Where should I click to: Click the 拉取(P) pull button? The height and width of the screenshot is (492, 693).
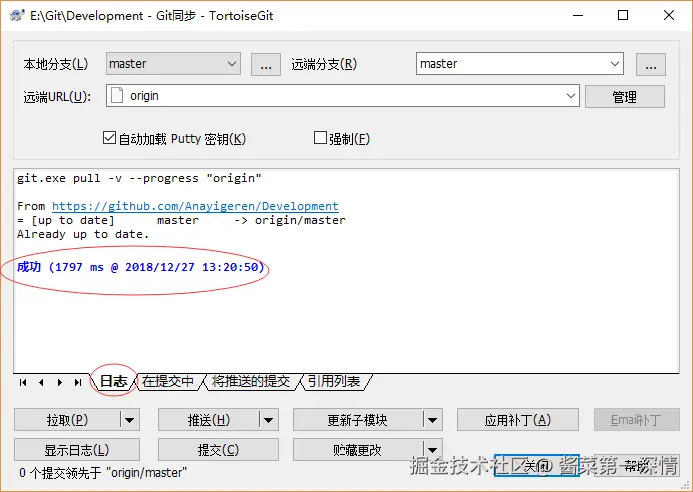coord(67,420)
